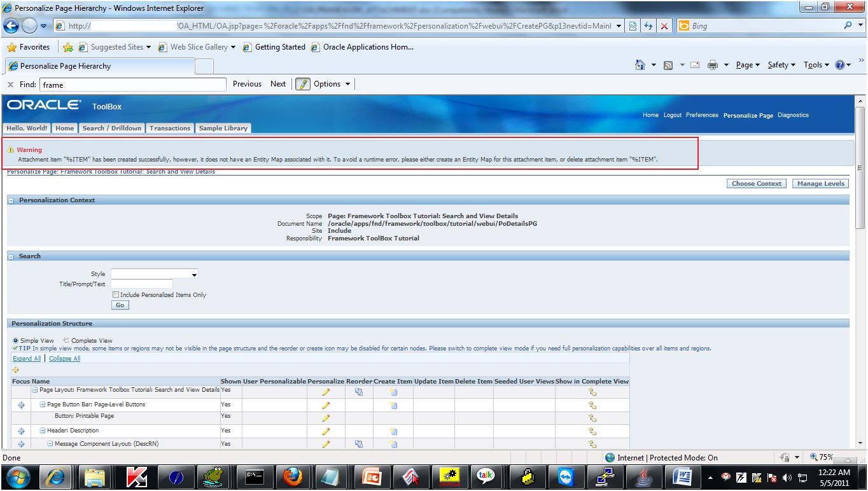The width and height of the screenshot is (868, 491).
Task: Click Show in Complete View icon for Printable Page row
Action: (592, 418)
